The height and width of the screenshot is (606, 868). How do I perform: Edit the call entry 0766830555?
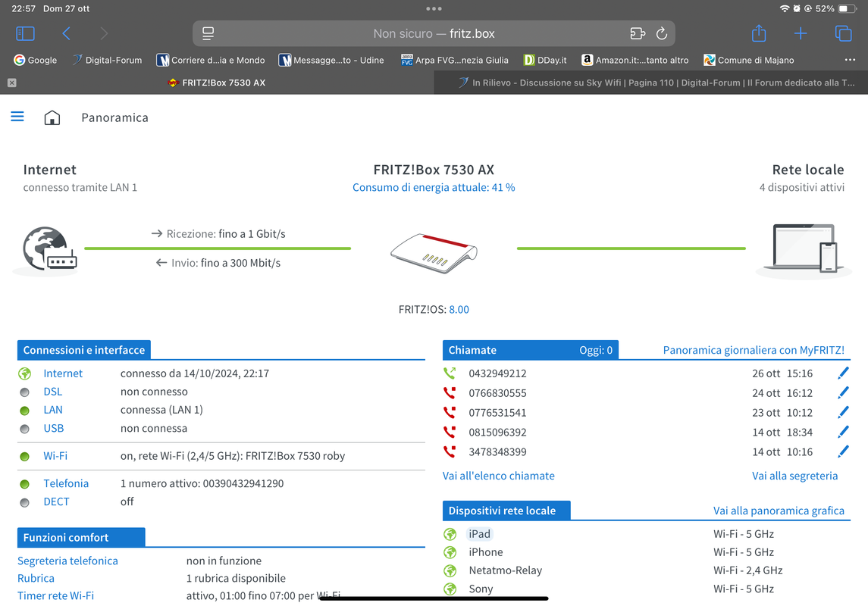(x=843, y=393)
